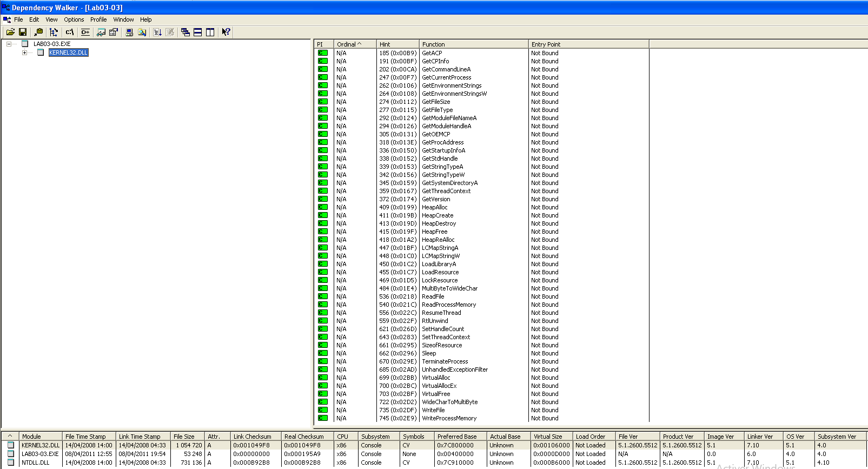Select the ReadProcessMemory function row
This screenshot has width=868, height=469.
481,305
